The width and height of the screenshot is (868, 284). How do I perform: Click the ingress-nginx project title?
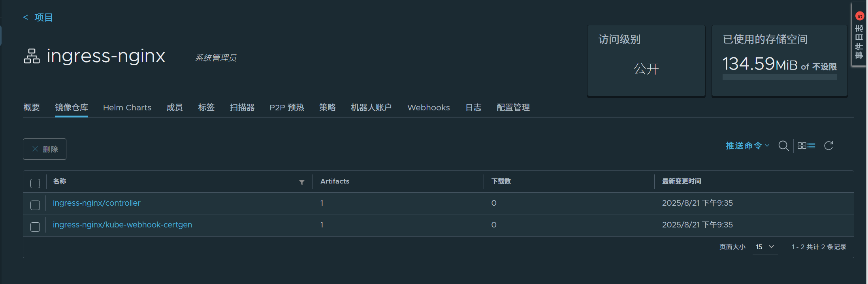[x=106, y=56]
